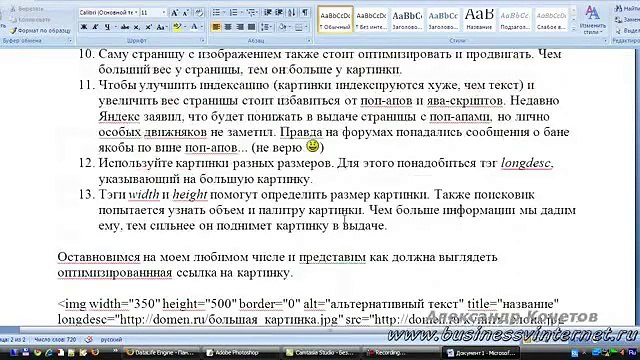Toggle show paragraph marks (¶)

pos(305,13)
